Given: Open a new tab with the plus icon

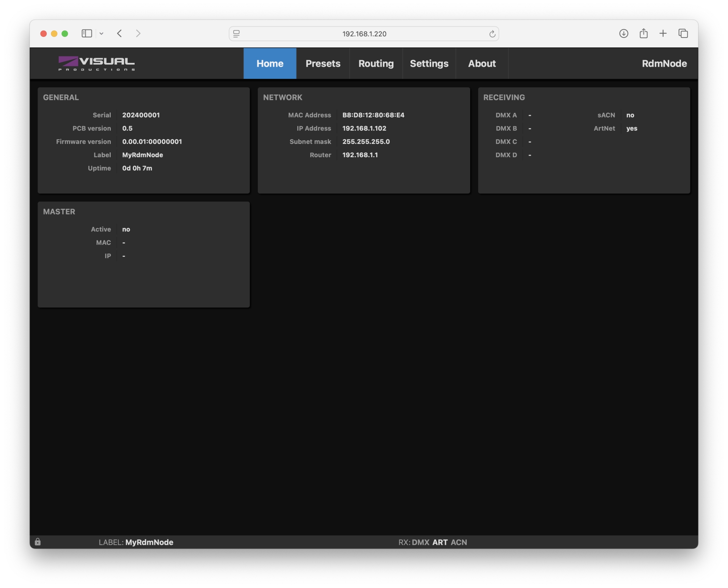Looking at the screenshot, I should pos(663,33).
